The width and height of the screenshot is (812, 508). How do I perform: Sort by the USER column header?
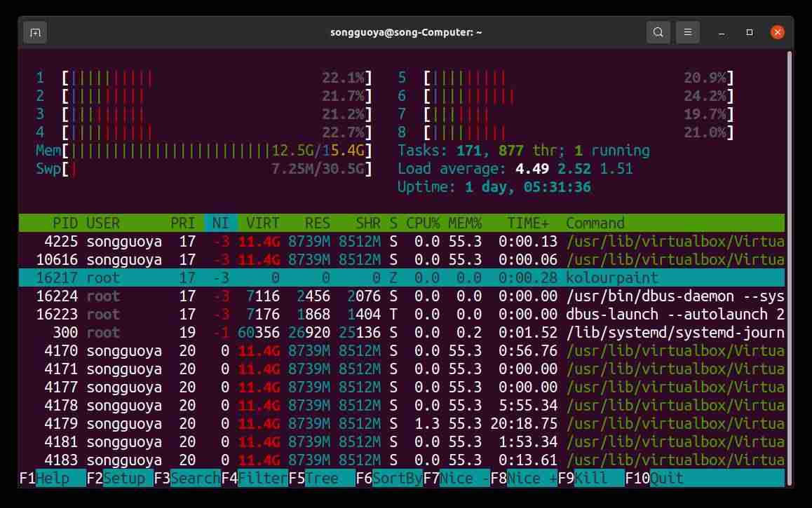pos(103,224)
